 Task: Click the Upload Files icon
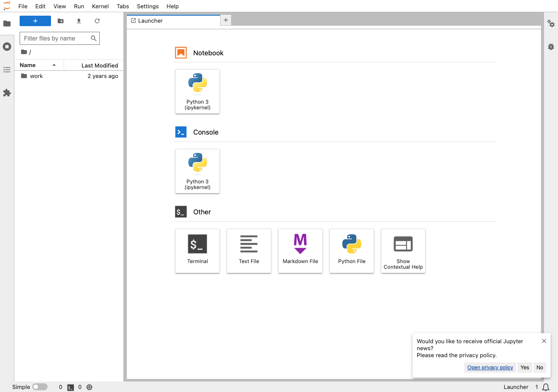(x=79, y=21)
